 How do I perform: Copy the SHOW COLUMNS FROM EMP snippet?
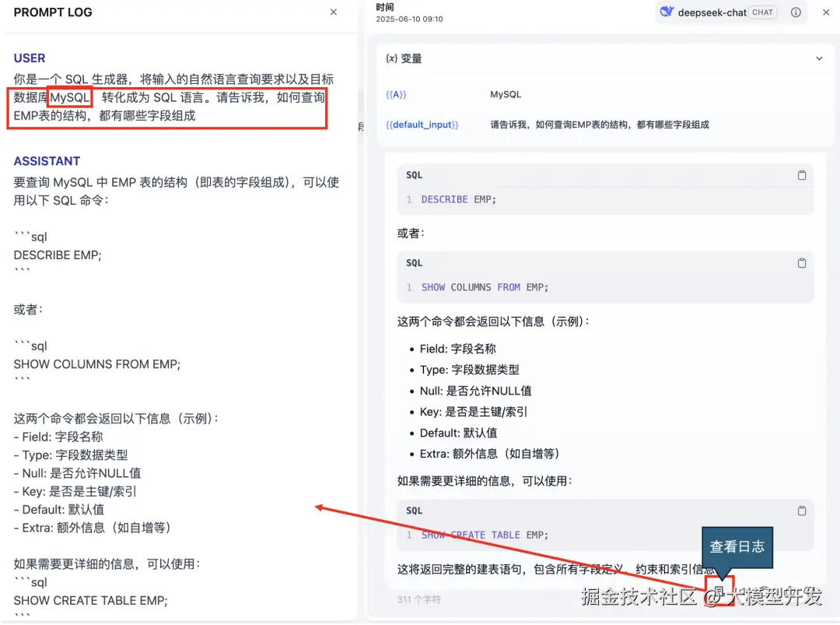click(802, 263)
